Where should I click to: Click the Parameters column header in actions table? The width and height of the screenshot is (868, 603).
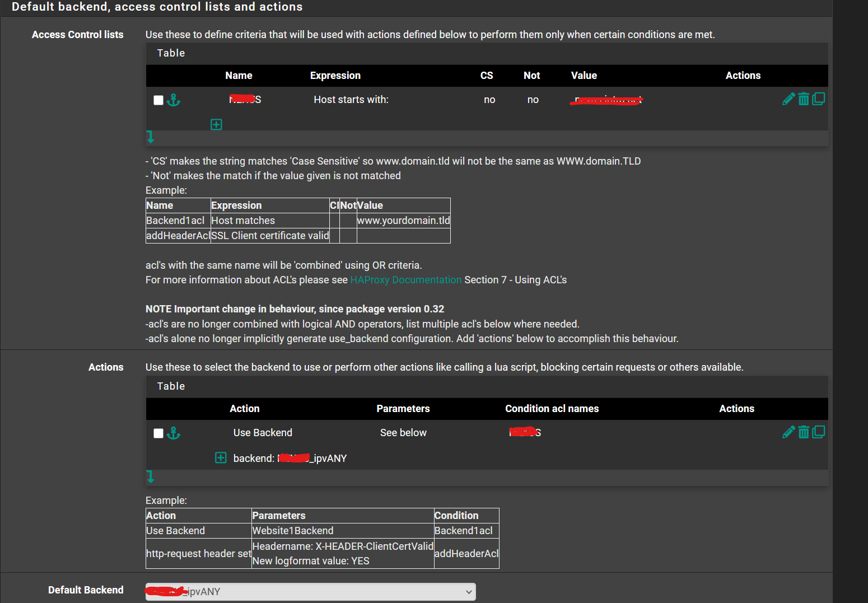[x=403, y=409]
